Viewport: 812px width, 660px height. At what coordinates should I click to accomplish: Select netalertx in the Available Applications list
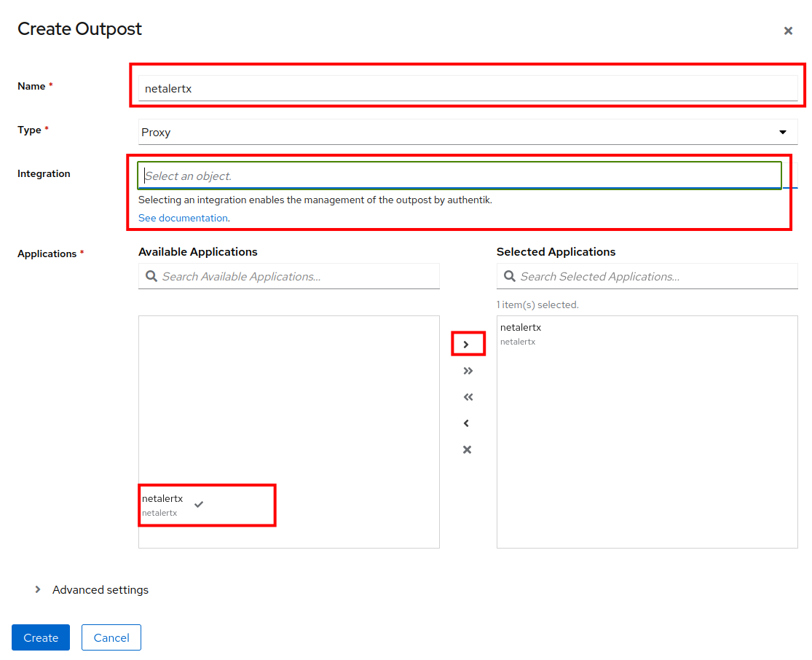click(162, 505)
